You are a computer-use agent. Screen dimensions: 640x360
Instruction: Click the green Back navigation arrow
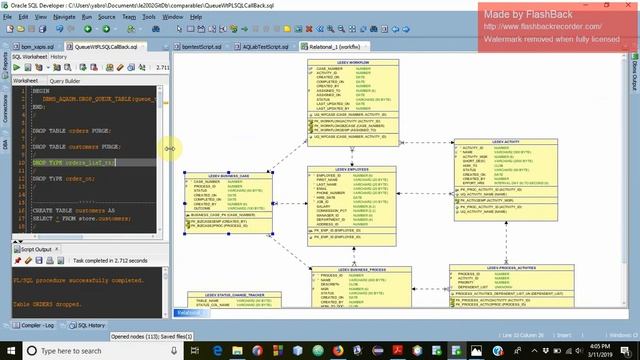pos(87,29)
